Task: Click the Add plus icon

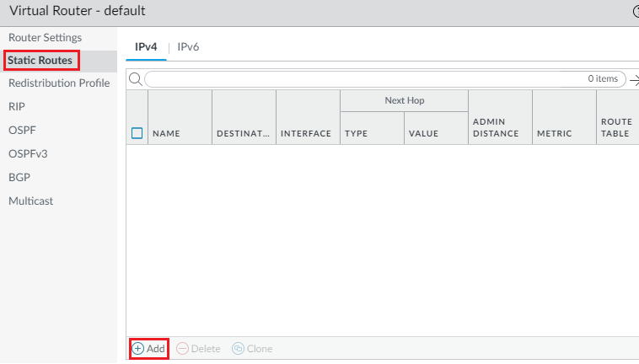Action: 138,349
